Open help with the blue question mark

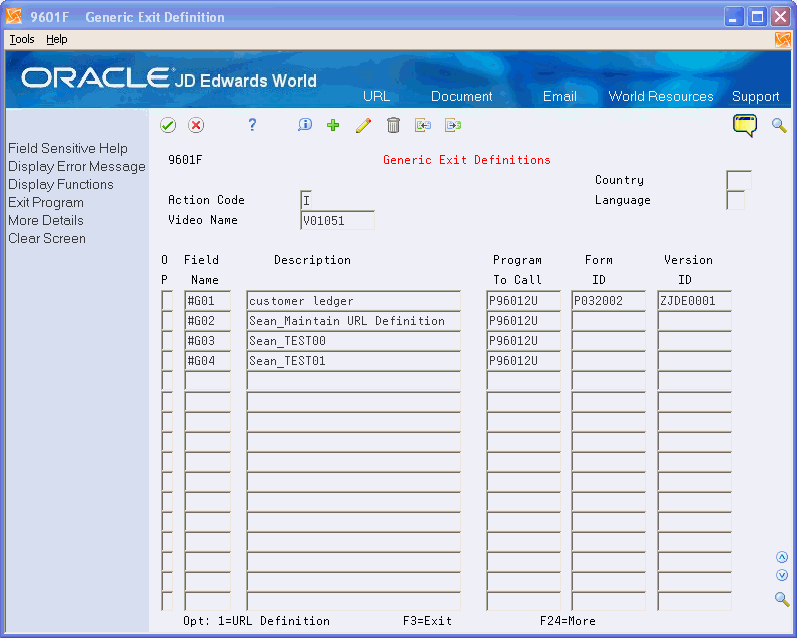252,125
